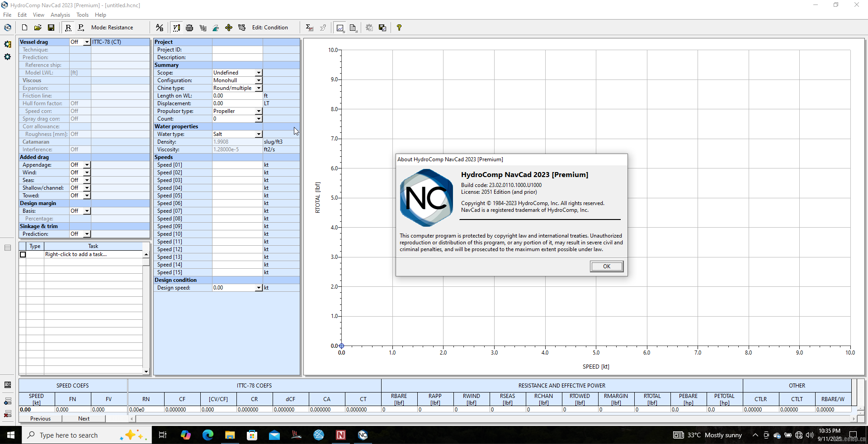Open Microsoft Edge from the taskbar

(x=208, y=435)
